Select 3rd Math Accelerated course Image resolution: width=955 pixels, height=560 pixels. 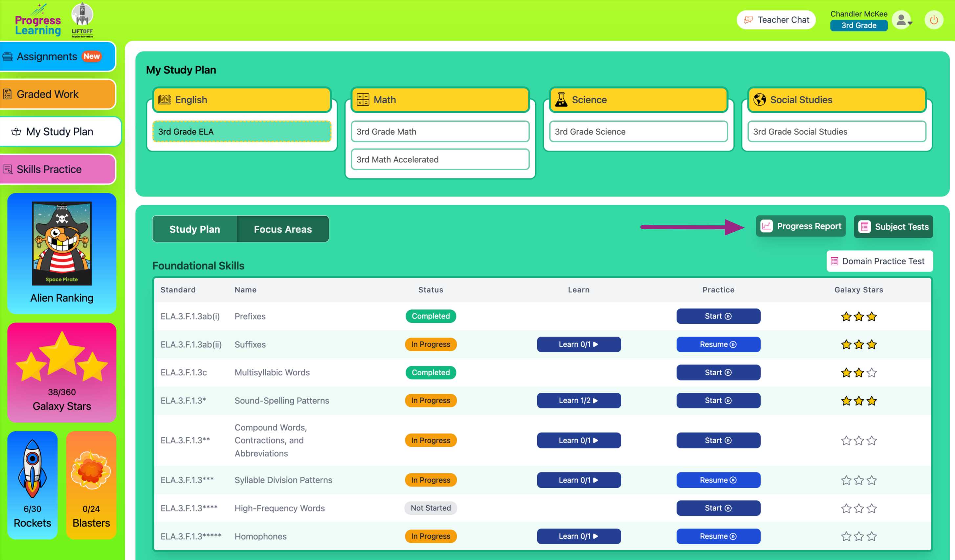(x=440, y=159)
